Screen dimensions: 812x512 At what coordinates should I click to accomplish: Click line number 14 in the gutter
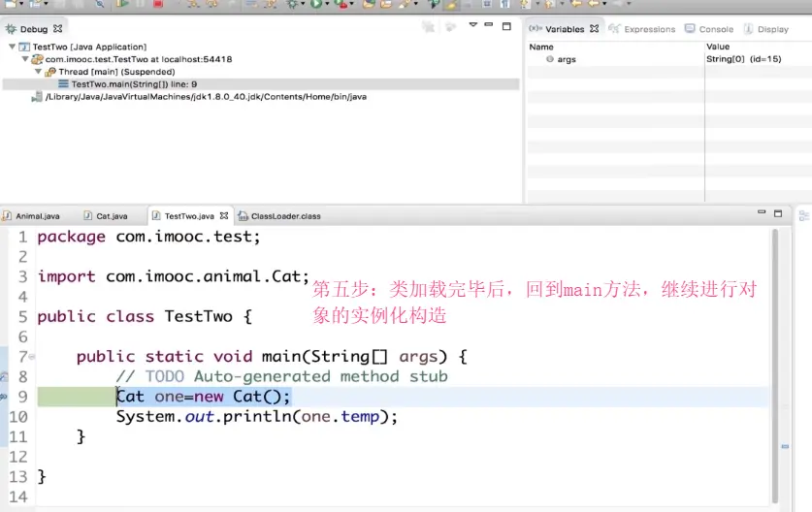point(18,497)
